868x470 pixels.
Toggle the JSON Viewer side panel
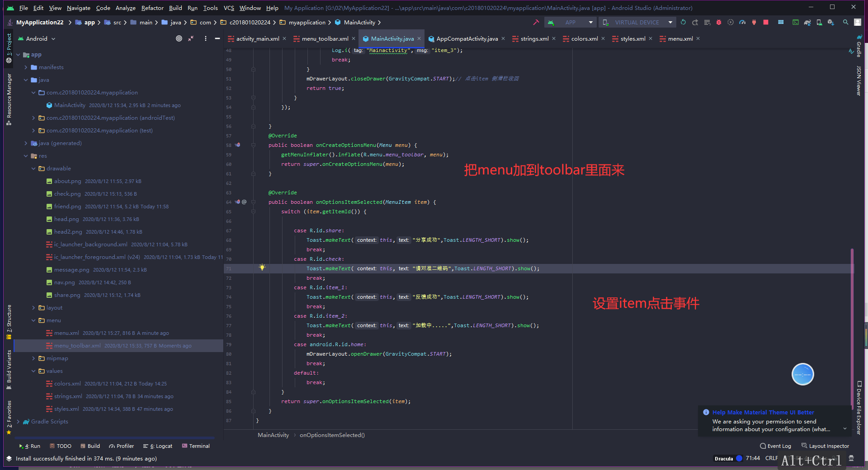click(x=859, y=81)
